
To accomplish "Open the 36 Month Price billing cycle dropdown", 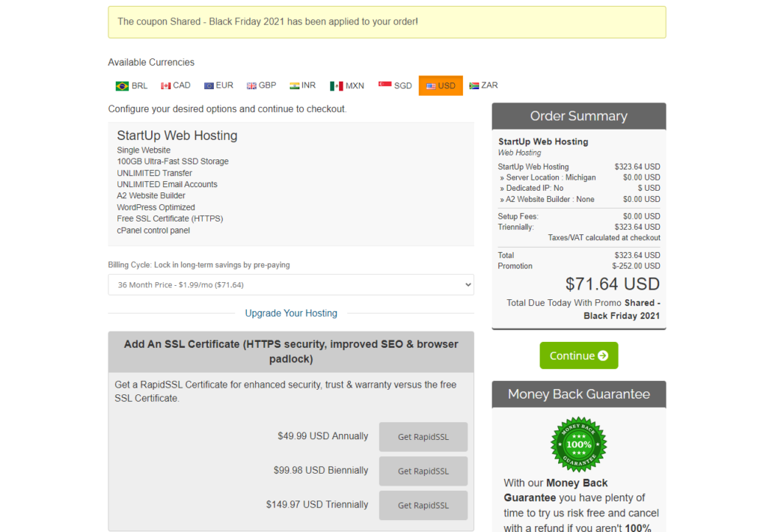I will click(x=291, y=284).
